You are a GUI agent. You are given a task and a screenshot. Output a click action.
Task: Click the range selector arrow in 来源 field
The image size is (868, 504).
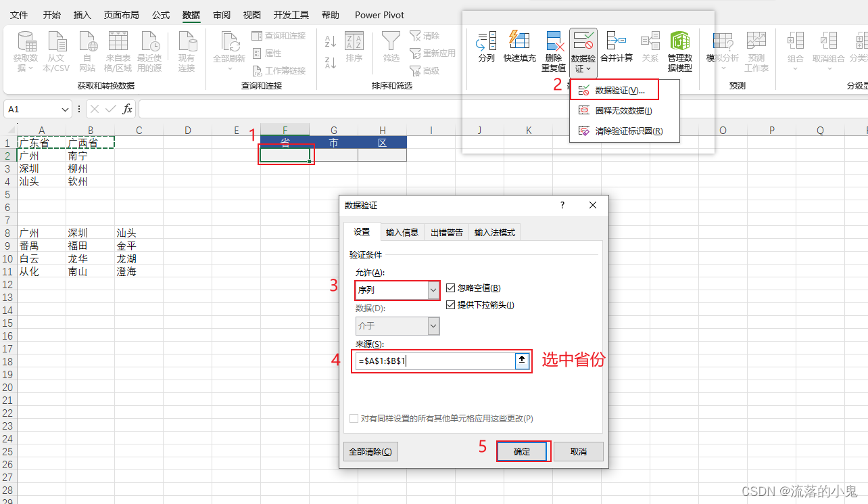pos(521,361)
